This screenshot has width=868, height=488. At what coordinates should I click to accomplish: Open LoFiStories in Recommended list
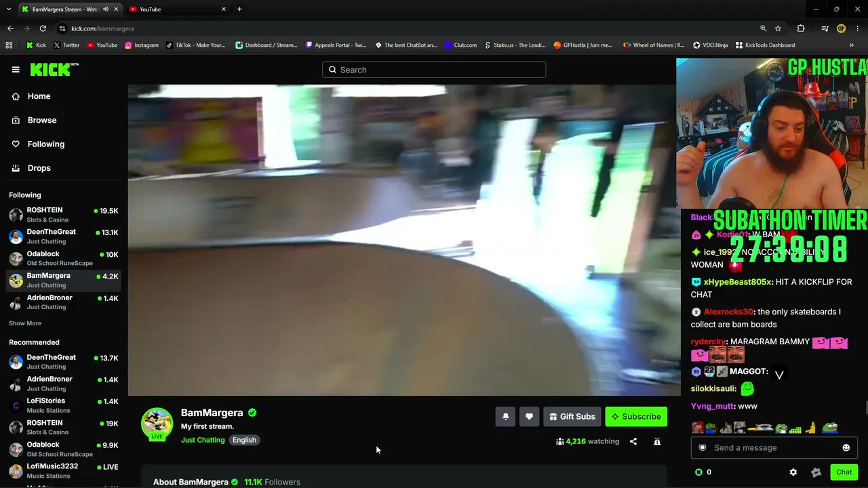pyautogui.click(x=64, y=405)
